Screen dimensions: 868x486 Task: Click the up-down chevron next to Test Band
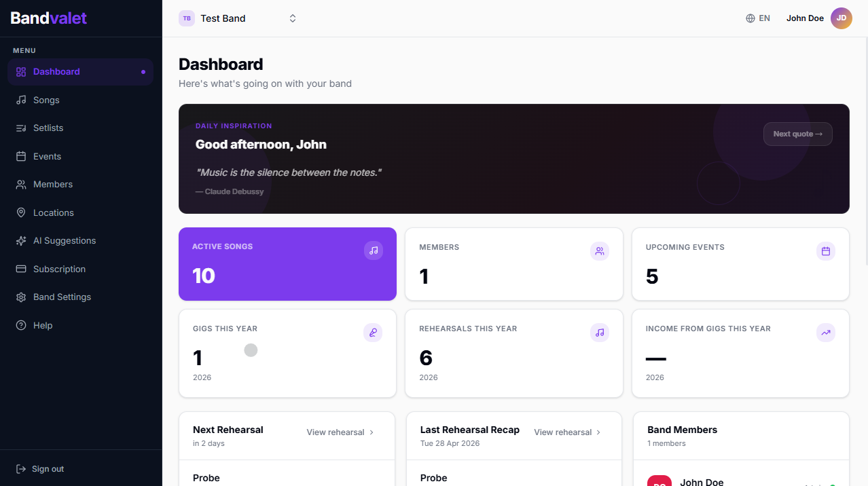click(293, 18)
